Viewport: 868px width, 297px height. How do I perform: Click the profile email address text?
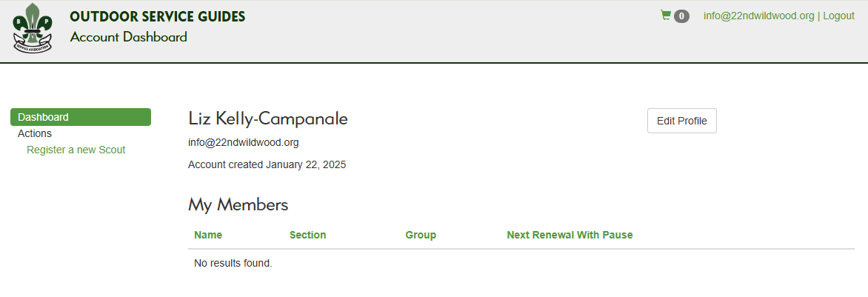coord(244,142)
